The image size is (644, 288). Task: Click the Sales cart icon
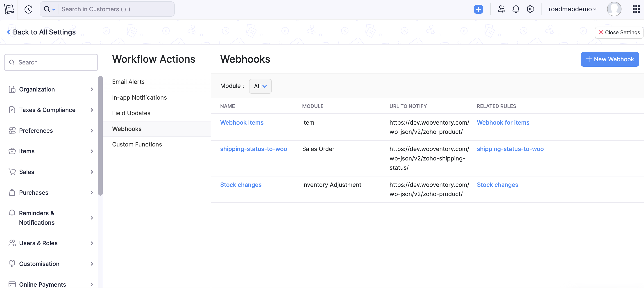coord(12,172)
